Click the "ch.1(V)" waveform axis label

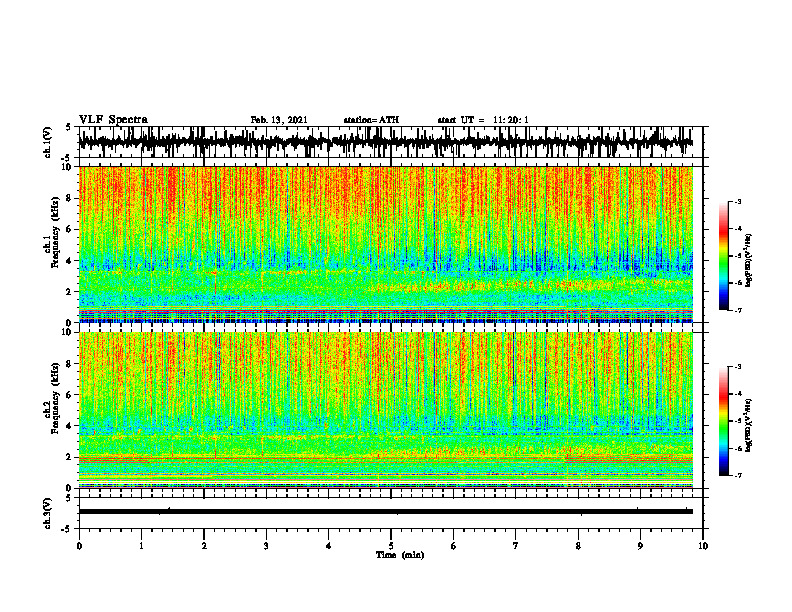click(x=48, y=142)
